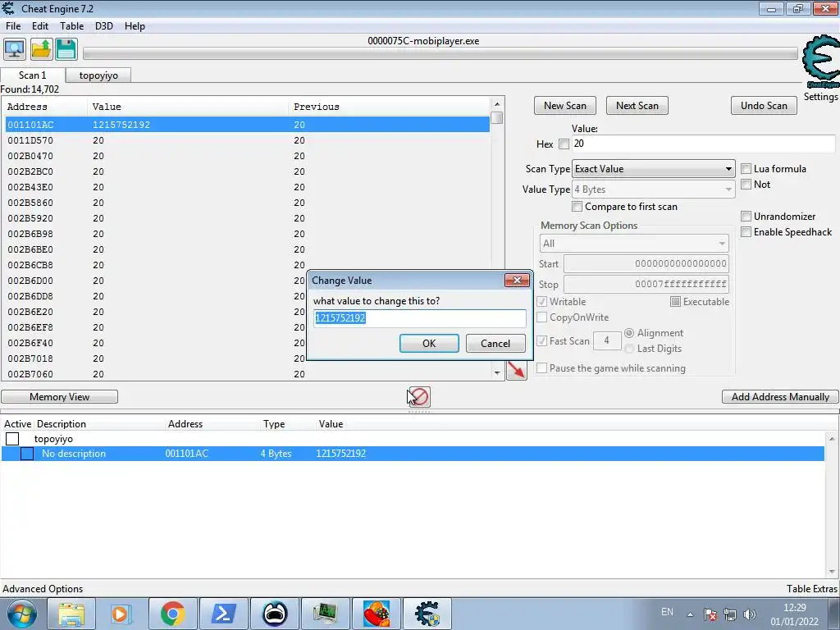Toggle the Hex checkbox
Viewport: 840px width, 630px height.
click(x=564, y=144)
